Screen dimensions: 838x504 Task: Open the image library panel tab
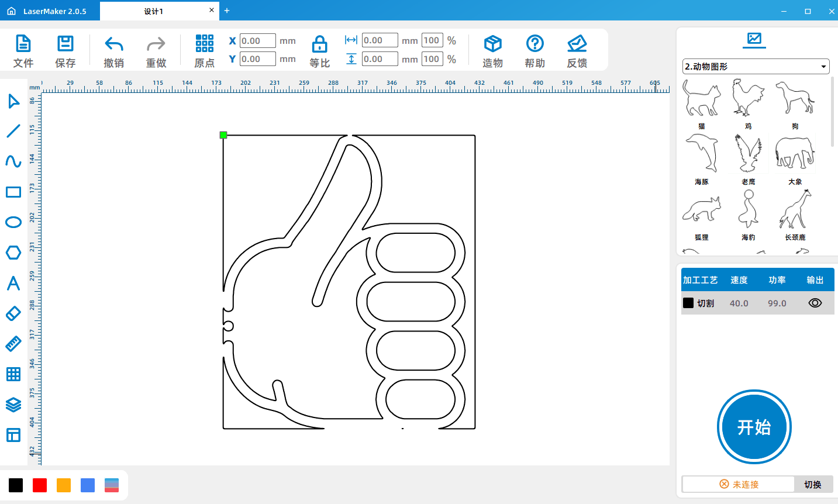coord(754,39)
